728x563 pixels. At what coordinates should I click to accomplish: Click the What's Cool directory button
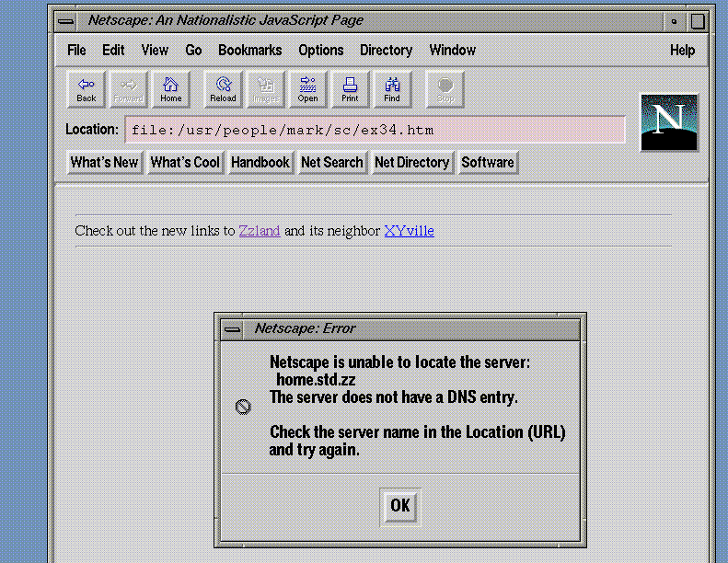185,163
